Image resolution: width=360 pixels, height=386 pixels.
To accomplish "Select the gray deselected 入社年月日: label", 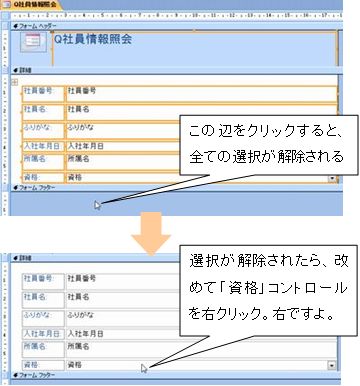I will click(43, 334).
